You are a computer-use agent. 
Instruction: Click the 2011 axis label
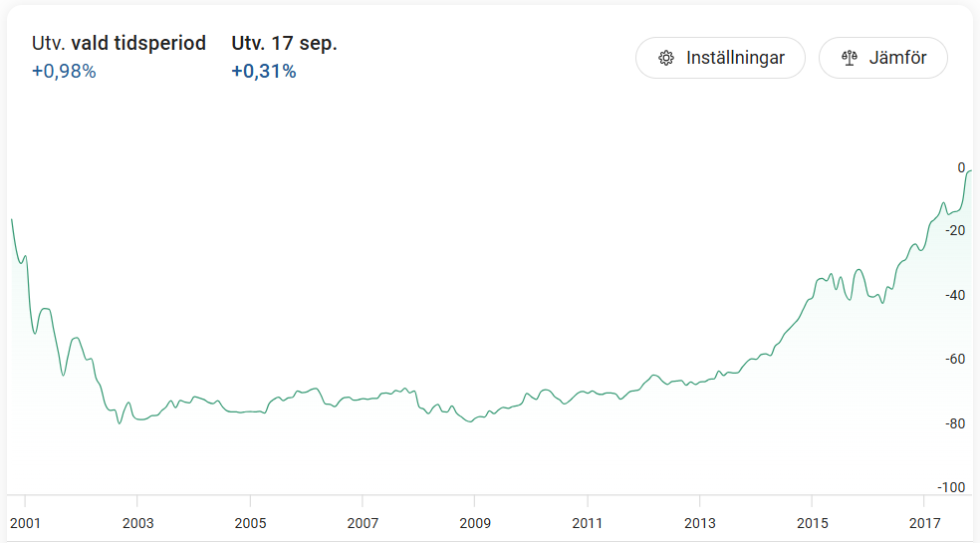pos(588,523)
